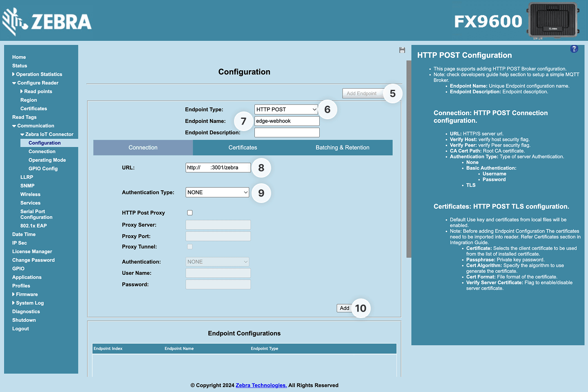Click the Endpoint Type column header in table
The height and width of the screenshot is (392, 588).
click(264, 349)
